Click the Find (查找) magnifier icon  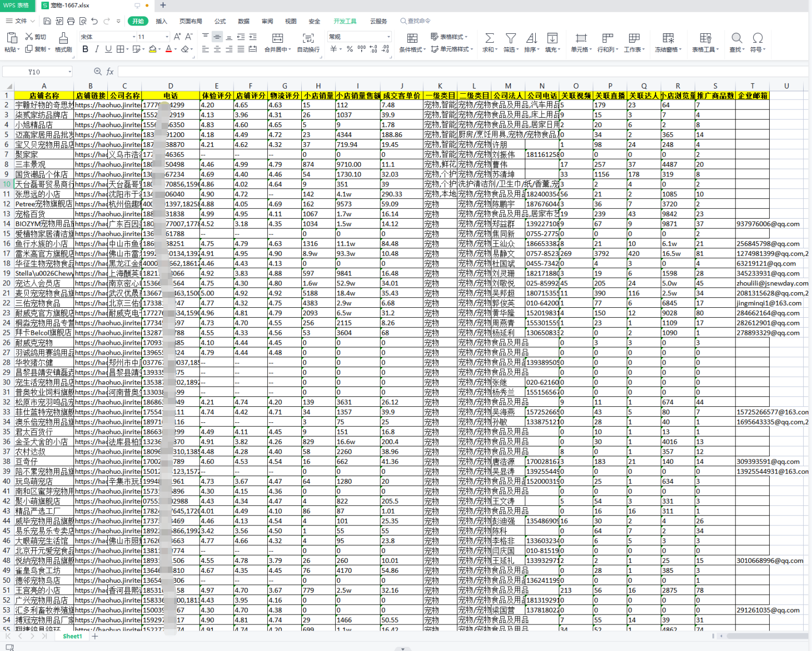[736, 39]
